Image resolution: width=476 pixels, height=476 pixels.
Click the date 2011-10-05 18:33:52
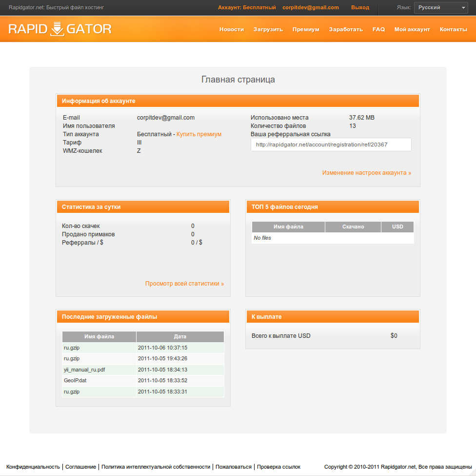point(162,381)
